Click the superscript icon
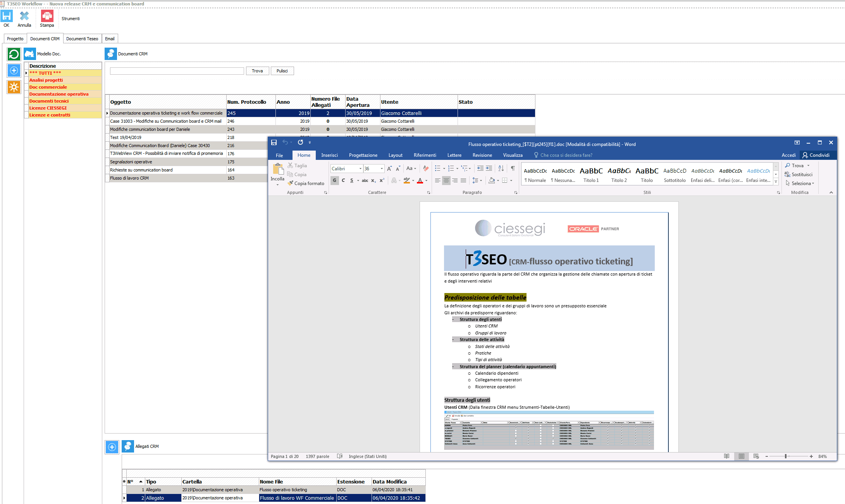 382,180
